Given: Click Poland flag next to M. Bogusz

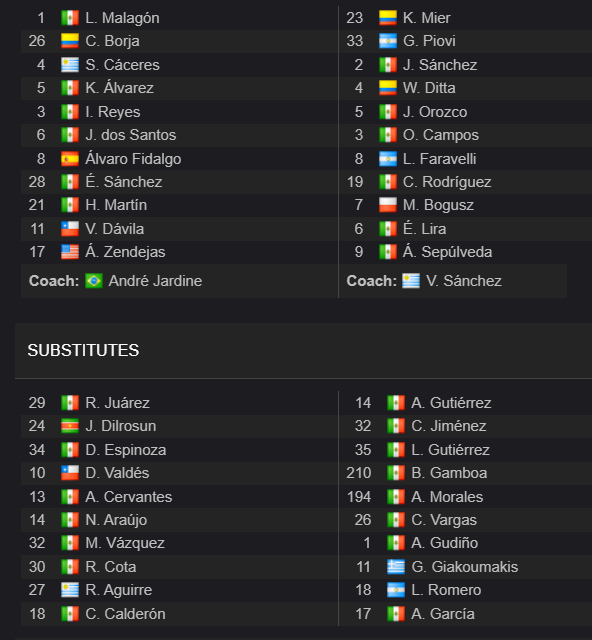Looking at the screenshot, I should click(387, 205).
